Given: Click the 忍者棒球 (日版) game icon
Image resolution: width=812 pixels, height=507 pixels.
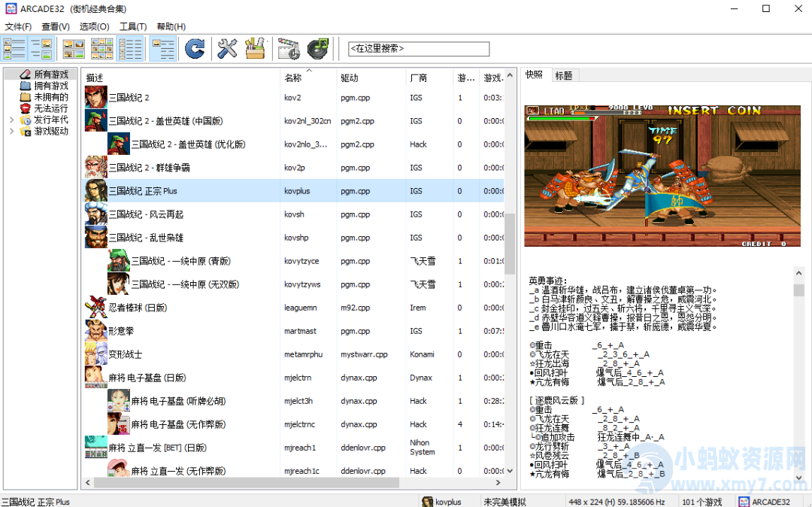Looking at the screenshot, I should tap(95, 307).
